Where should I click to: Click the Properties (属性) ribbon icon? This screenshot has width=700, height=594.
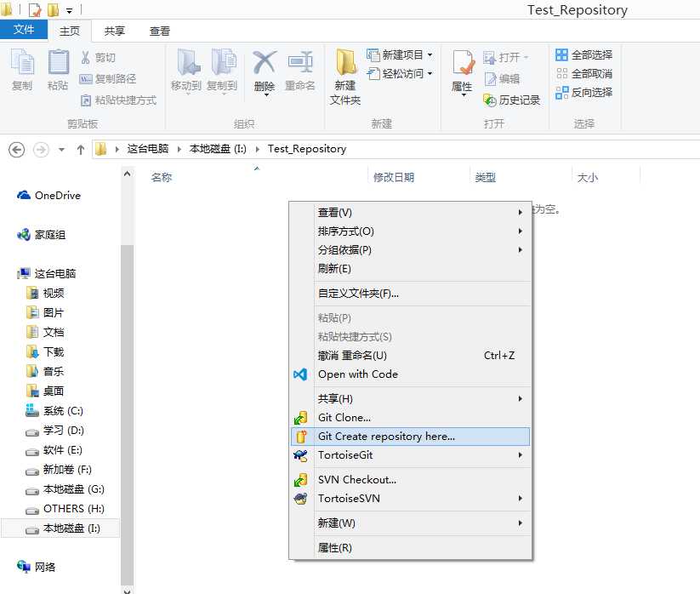tap(462, 62)
